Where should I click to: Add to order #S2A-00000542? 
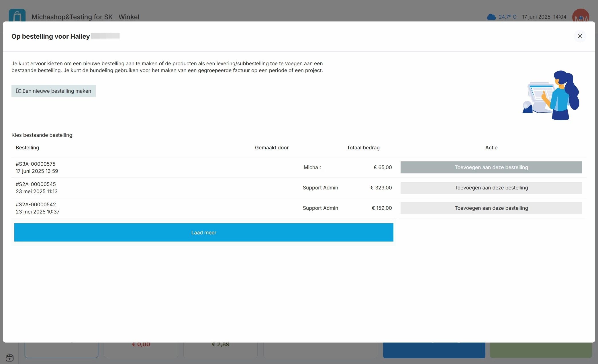click(x=491, y=208)
